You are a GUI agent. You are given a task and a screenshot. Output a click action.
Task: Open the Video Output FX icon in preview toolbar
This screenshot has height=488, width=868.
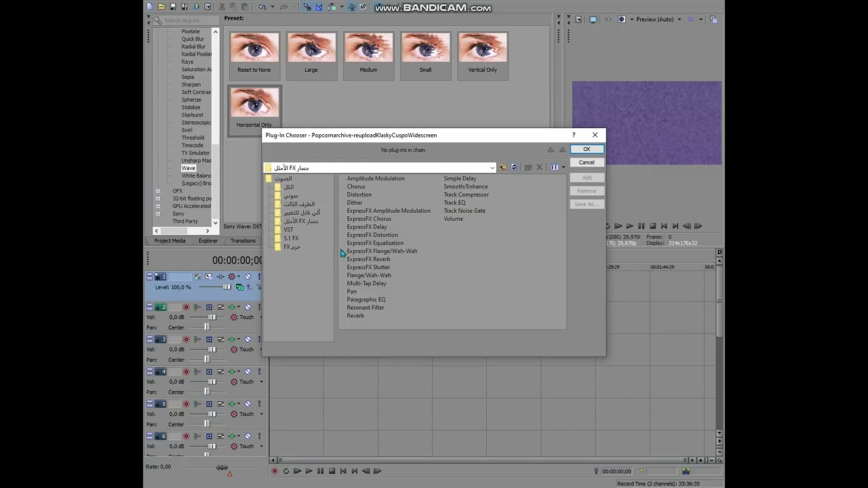click(x=609, y=20)
